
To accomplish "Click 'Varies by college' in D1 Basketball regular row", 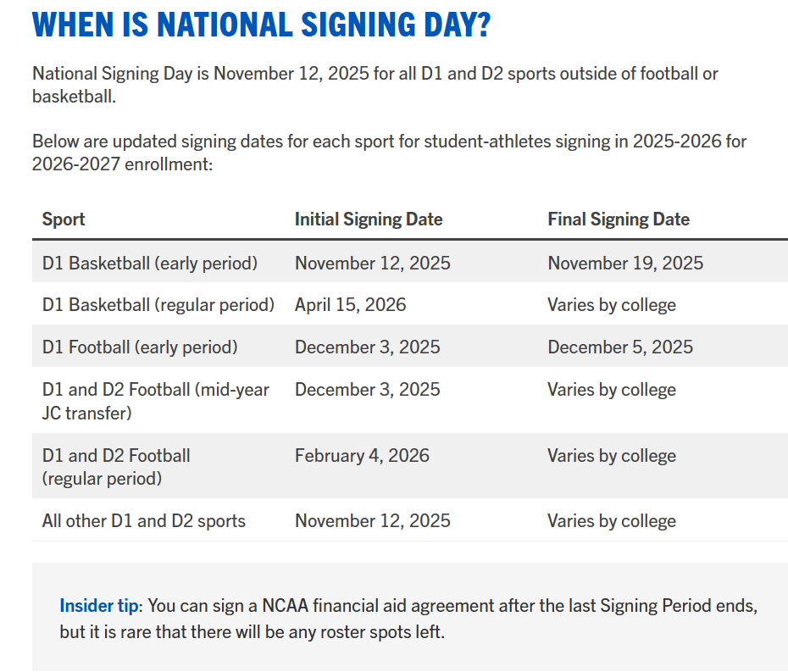I will pyautogui.click(x=612, y=305).
